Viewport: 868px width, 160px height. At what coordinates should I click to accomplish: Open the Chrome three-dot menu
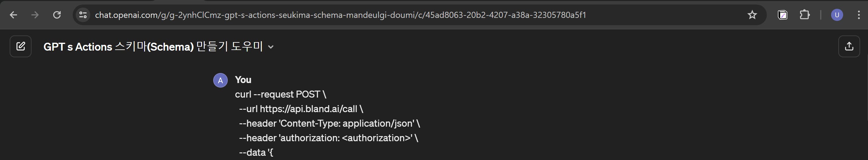[x=859, y=15]
